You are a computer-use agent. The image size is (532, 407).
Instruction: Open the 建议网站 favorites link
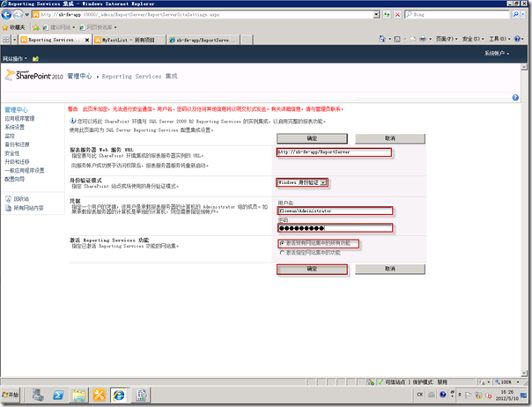[58, 27]
